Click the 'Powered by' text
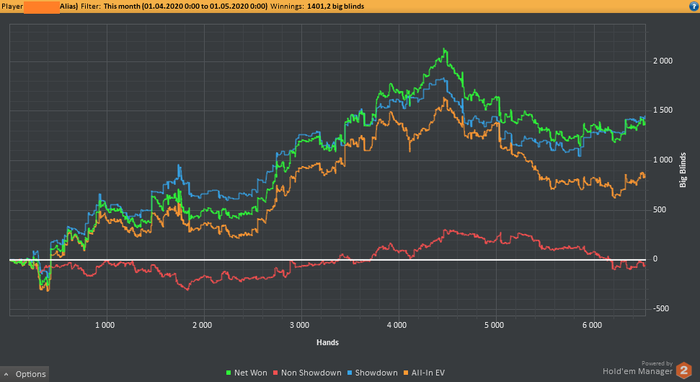Image resolution: width=700 pixels, height=382 pixels. pyautogui.click(x=657, y=363)
